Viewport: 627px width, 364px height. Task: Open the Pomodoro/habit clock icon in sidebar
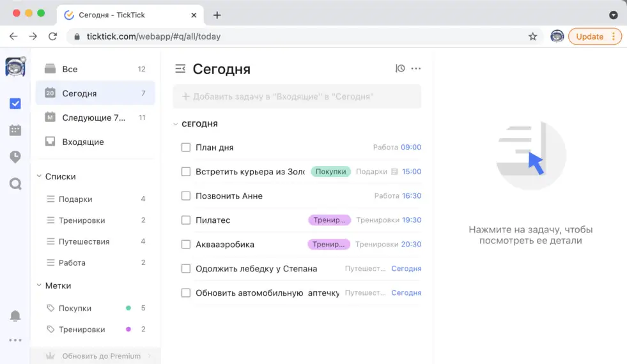(15, 157)
